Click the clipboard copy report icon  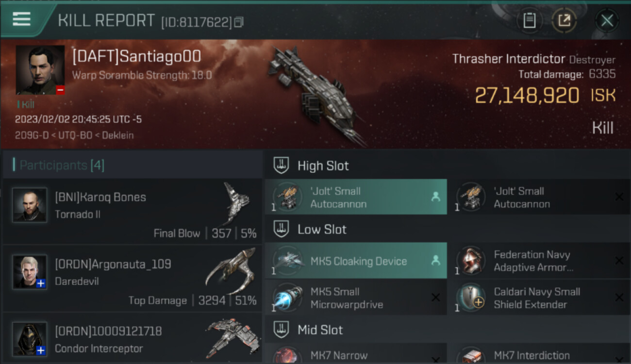529,20
